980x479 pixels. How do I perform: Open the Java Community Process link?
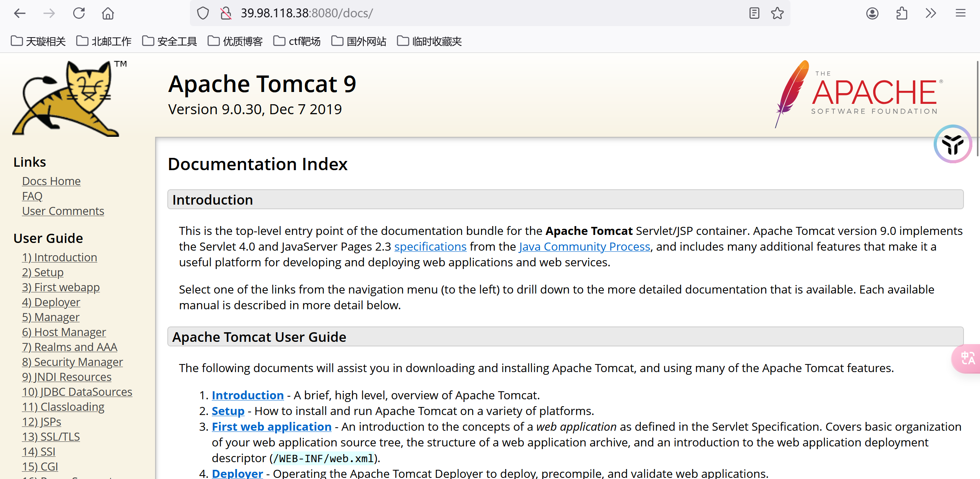[x=584, y=246]
